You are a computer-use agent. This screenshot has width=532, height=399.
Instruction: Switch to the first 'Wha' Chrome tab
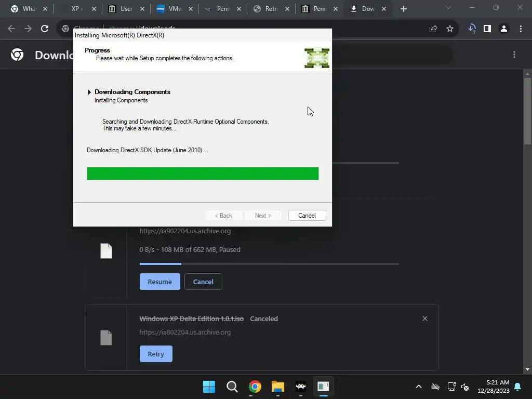(x=29, y=9)
